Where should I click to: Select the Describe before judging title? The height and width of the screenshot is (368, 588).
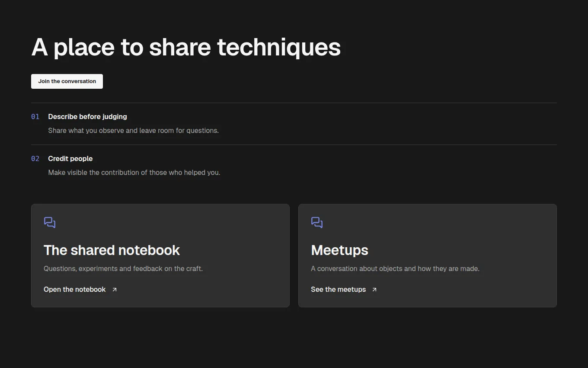point(87,116)
